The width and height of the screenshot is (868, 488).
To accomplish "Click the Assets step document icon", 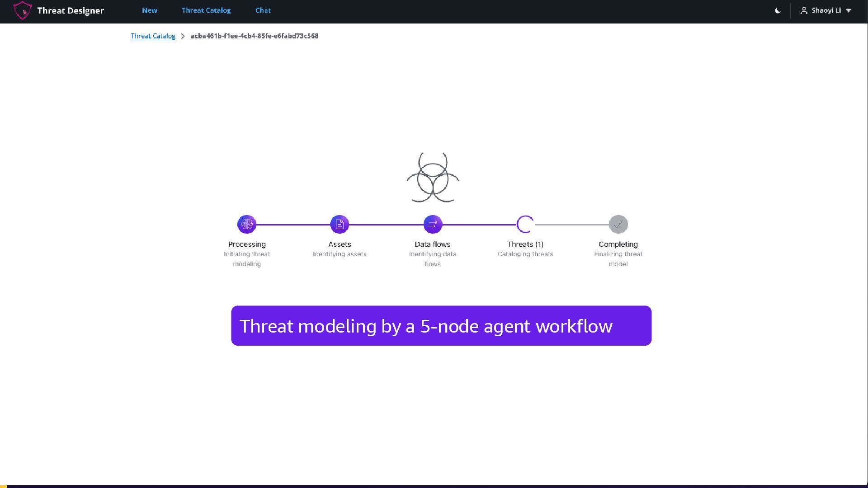I will (340, 224).
